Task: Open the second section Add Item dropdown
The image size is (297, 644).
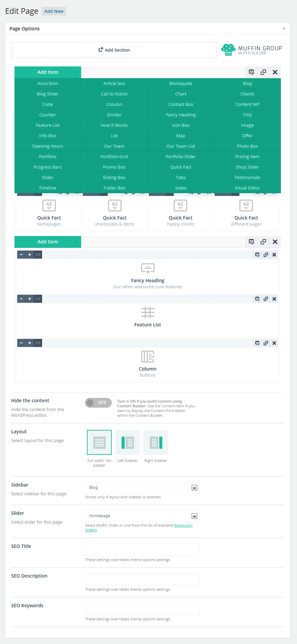Action: 48,242
